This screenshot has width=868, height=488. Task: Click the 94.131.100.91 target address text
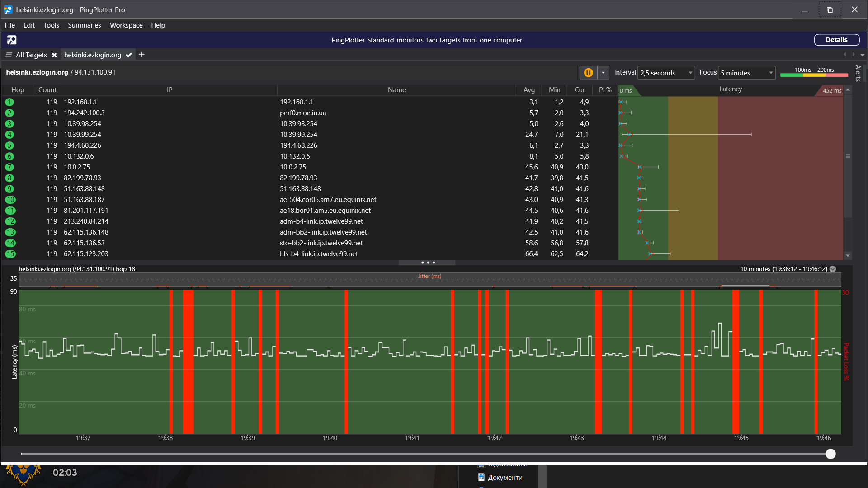tap(95, 72)
